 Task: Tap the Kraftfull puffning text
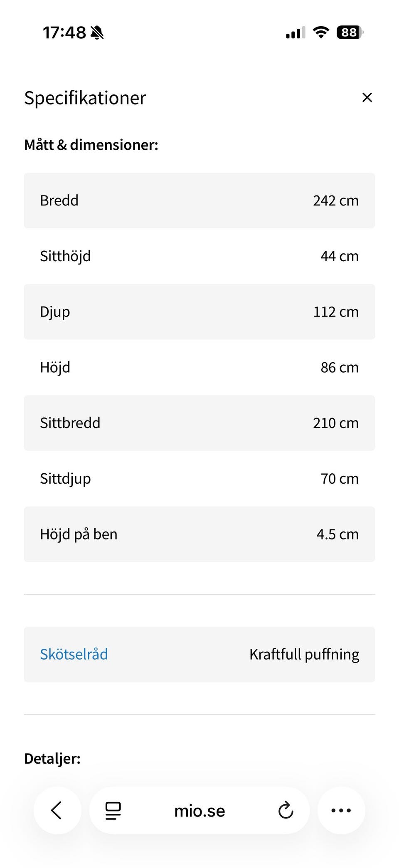[304, 654]
